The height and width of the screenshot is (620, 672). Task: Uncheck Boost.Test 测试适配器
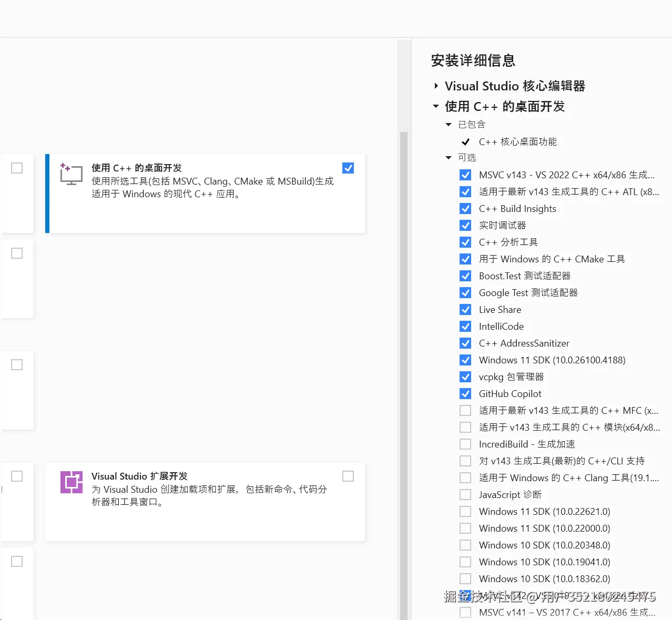click(x=465, y=276)
